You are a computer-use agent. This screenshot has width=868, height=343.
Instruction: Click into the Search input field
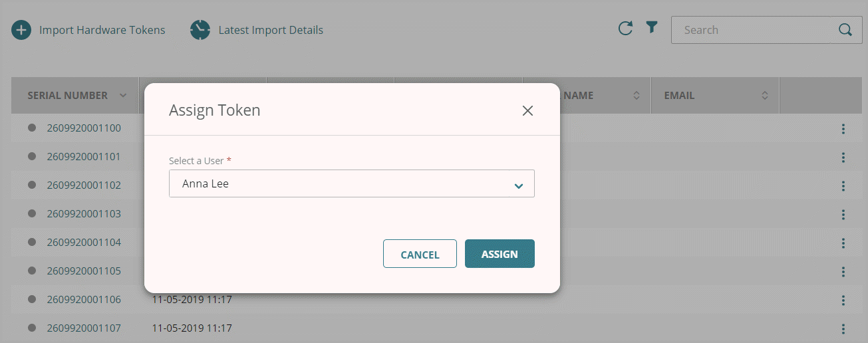click(752, 30)
